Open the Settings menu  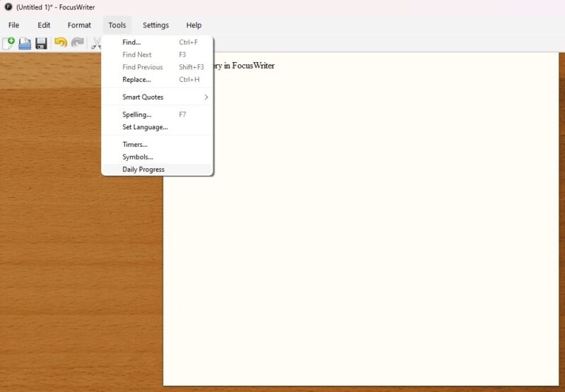(x=155, y=25)
